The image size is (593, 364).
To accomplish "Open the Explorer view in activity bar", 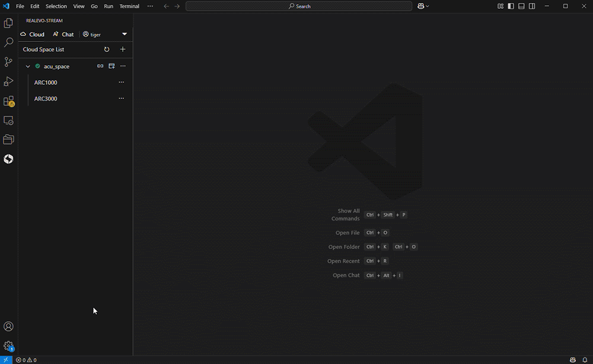I will pyautogui.click(x=8, y=23).
